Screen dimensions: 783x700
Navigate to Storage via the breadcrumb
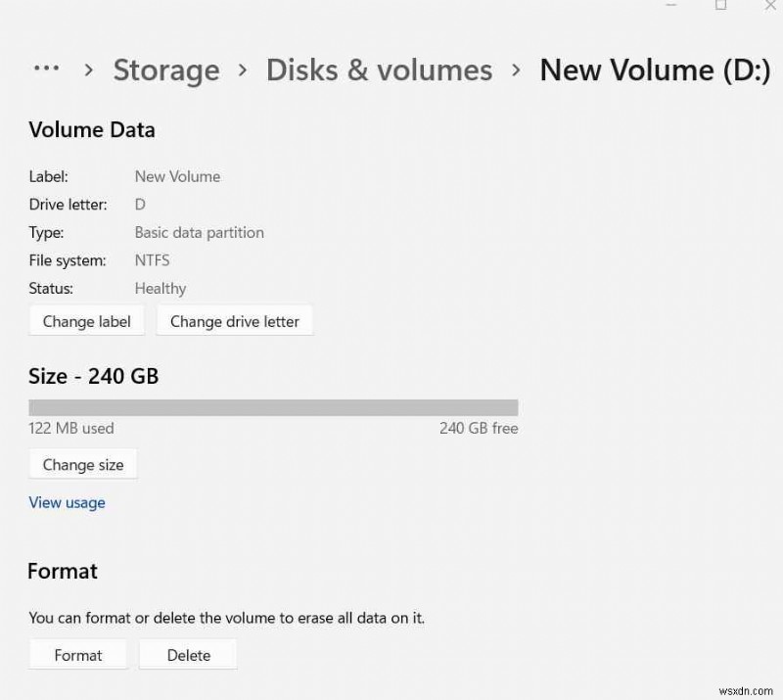click(165, 70)
